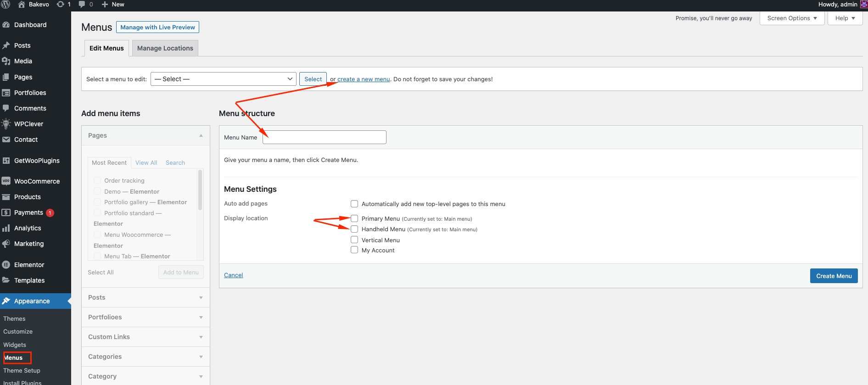Enable the Primary Menu display location
The image size is (868, 385).
click(x=354, y=218)
